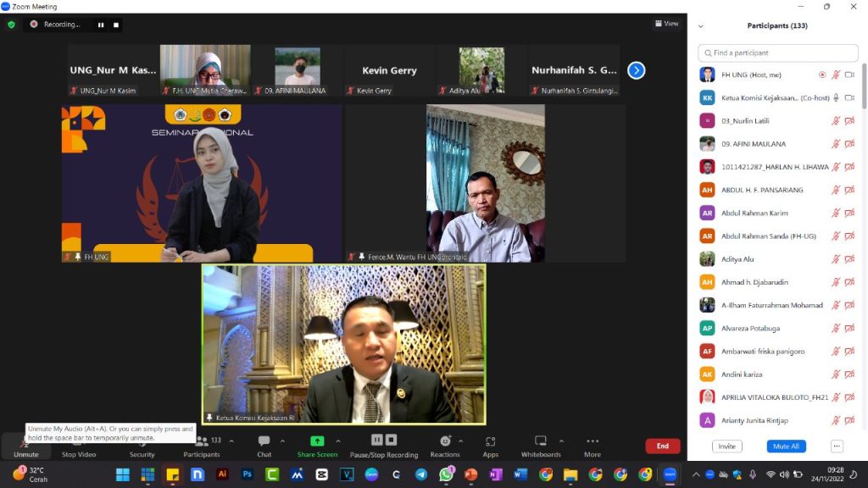This screenshot has height=488, width=868.
Task: Select participant Abdul Rahman Karim
Action: [x=778, y=213]
